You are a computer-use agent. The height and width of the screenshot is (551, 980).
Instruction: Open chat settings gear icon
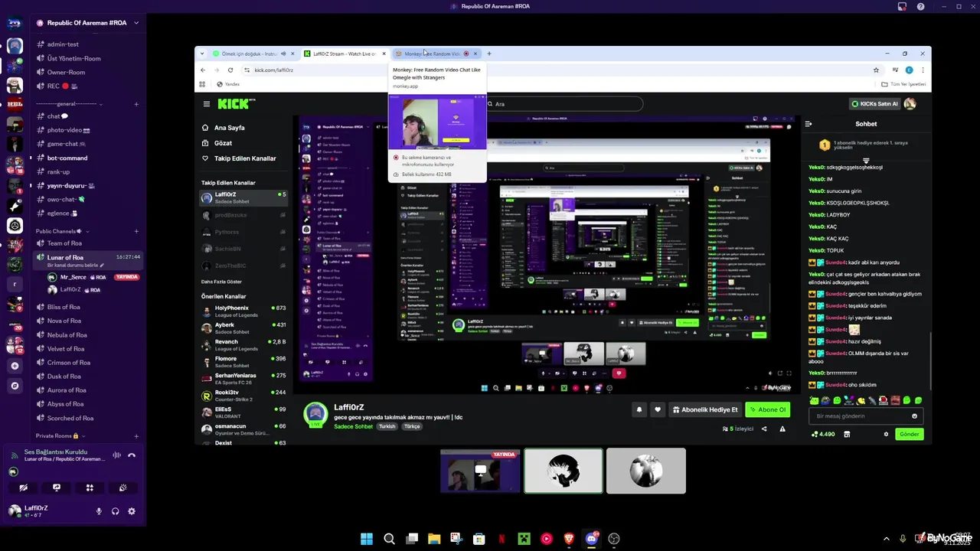pyautogui.click(x=887, y=434)
